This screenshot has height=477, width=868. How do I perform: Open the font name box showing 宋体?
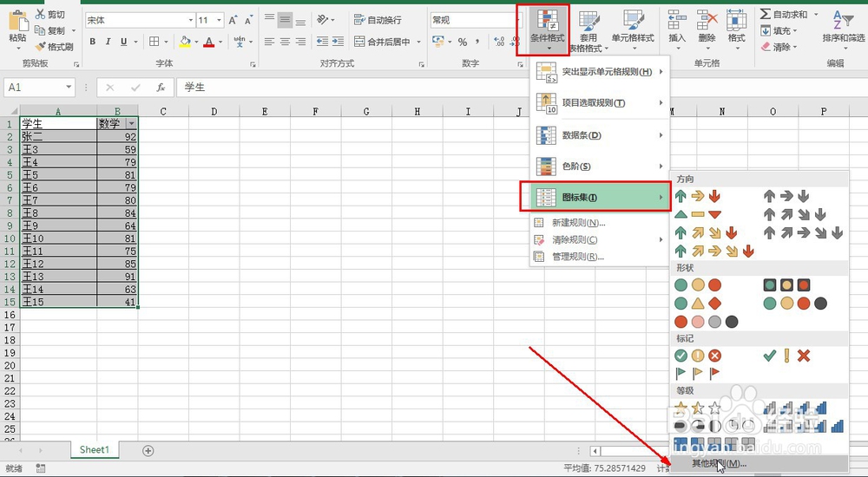click(x=140, y=21)
